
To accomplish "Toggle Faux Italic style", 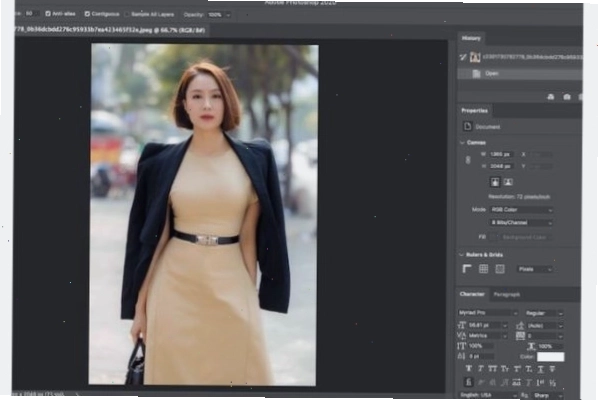I will tap(481, 369).
